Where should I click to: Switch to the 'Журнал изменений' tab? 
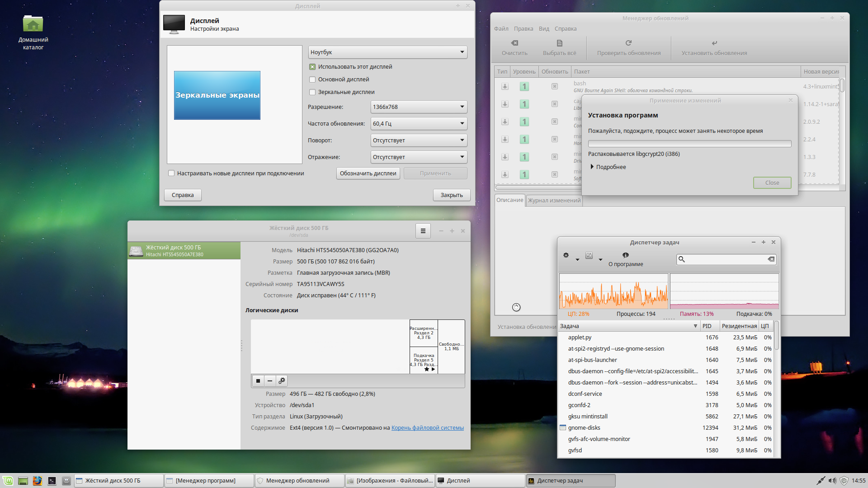click(554, 200)
